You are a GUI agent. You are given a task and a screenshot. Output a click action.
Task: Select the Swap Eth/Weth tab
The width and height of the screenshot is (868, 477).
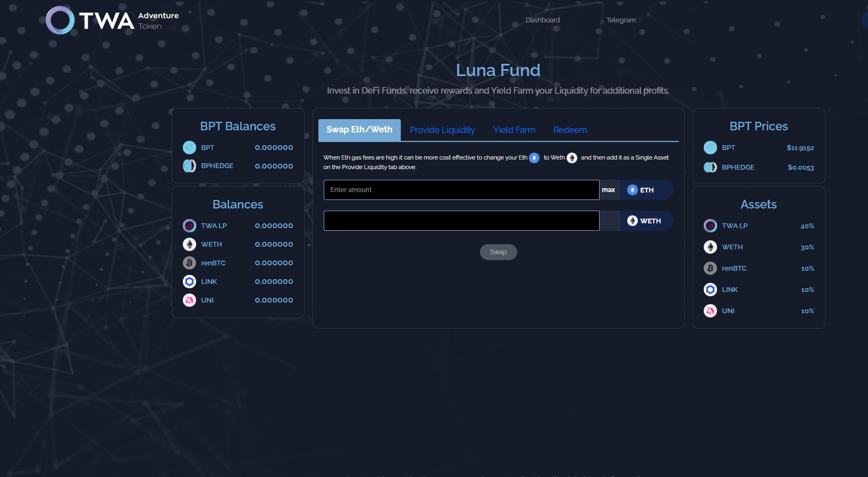tap(359, 130)
